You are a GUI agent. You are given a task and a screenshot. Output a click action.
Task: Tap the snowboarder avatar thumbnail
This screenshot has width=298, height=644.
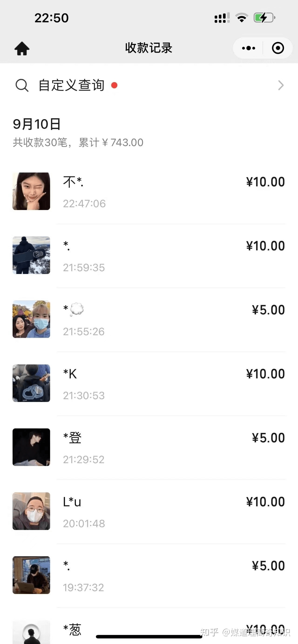coord(31,255)
